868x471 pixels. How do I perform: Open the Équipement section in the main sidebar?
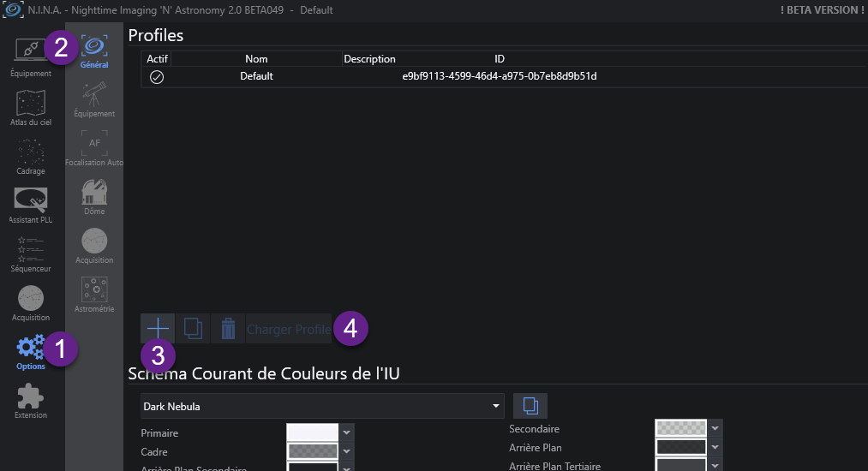(31, 57)
